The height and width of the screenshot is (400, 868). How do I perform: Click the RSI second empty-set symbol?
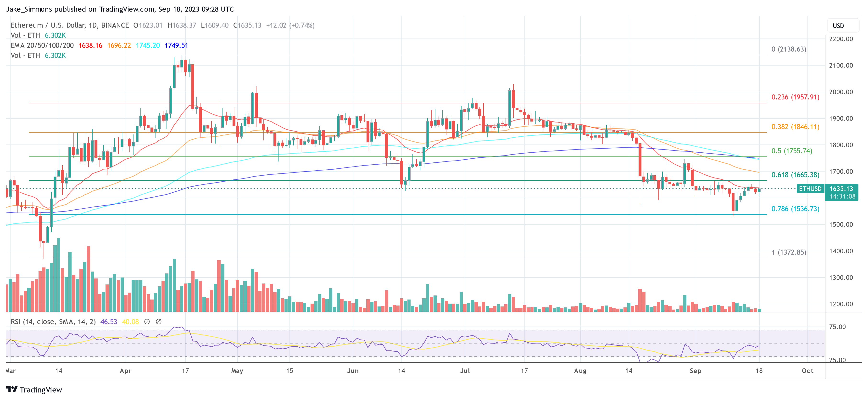click(x=158, y=322)
